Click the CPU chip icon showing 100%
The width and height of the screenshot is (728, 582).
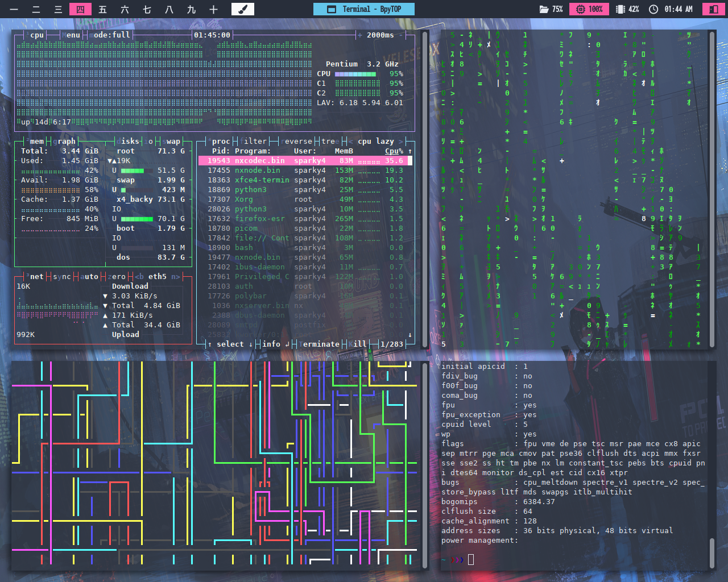[x=580, y=9]
